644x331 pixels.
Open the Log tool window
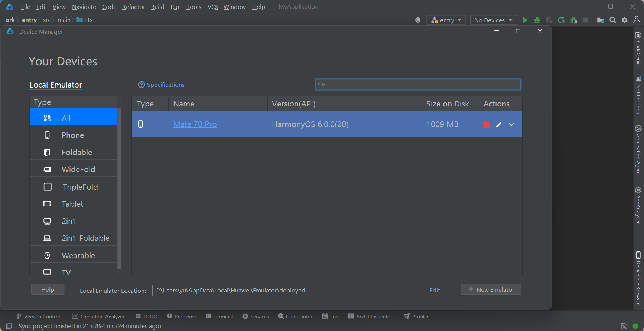coord(330,316)
